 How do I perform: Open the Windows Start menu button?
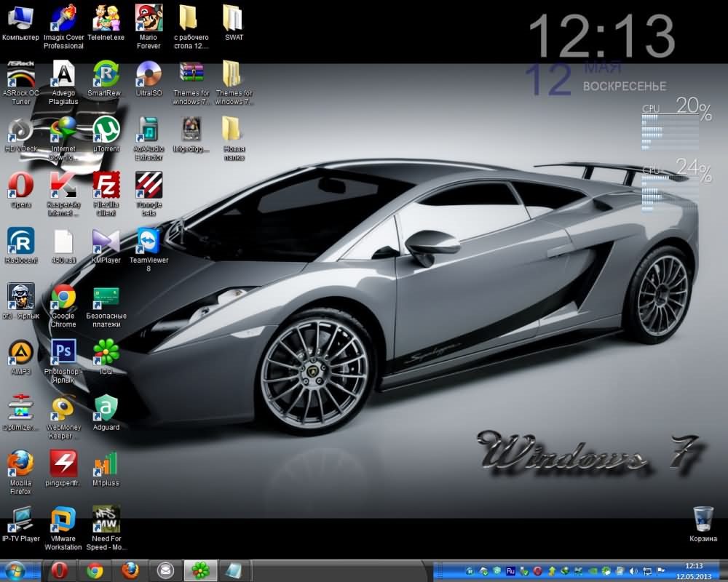tap(15, 570)
